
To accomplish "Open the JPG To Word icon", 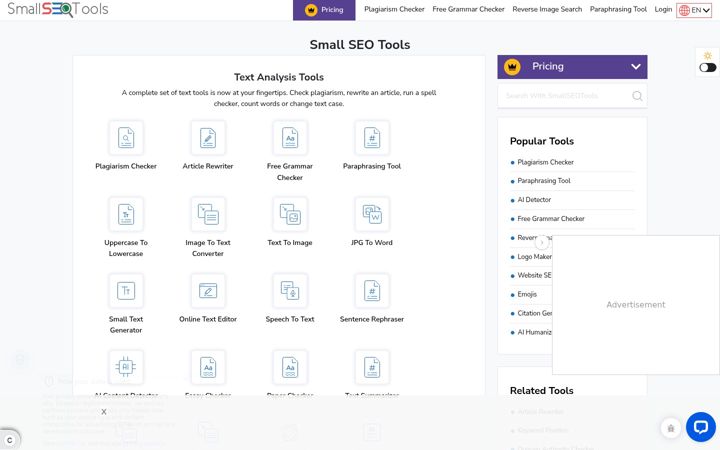I will click(372, 214).
